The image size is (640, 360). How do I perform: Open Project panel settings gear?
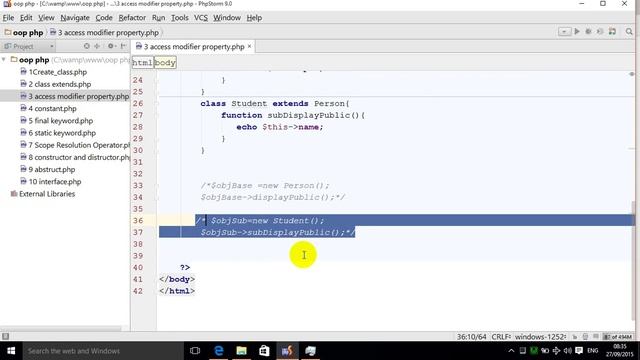point(111,46)
